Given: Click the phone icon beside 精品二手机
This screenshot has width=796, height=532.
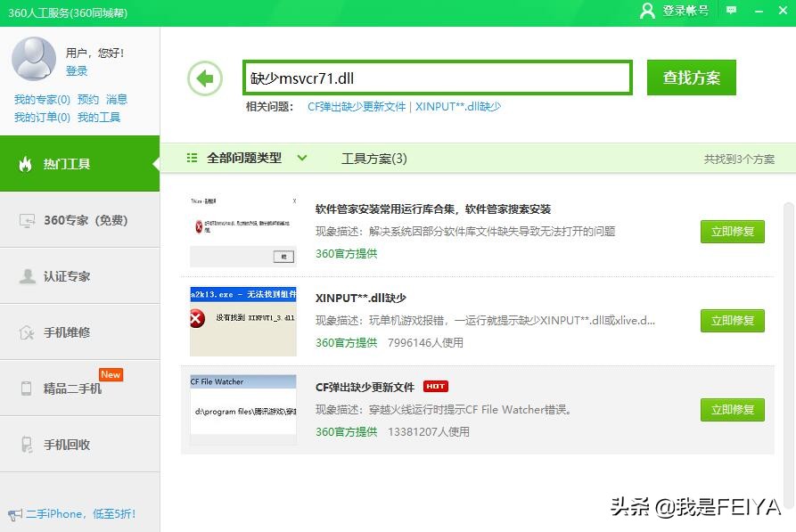Looking at the screenshot, I should click(x=27, y=389).
